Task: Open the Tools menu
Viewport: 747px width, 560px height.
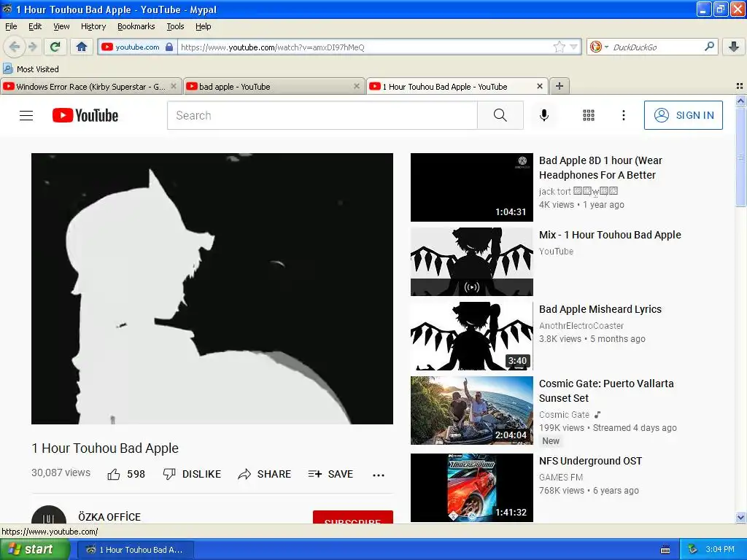Action: click(x=175, y=26)
